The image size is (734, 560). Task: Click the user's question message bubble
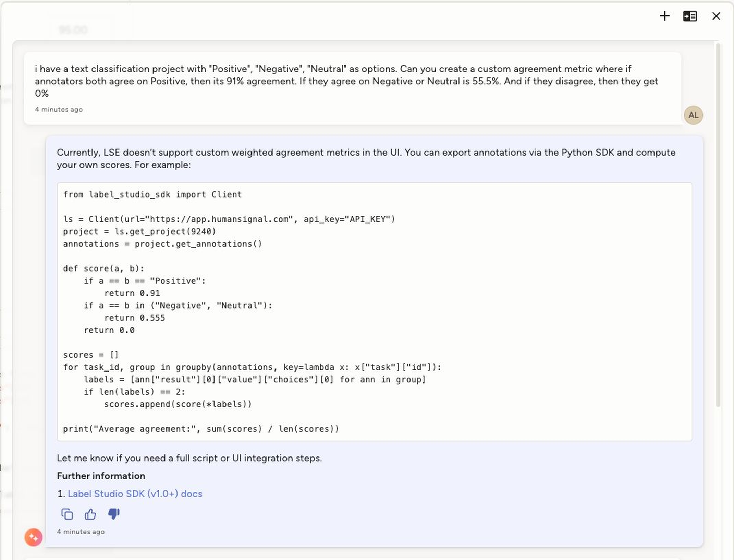(x=346, y=81)
